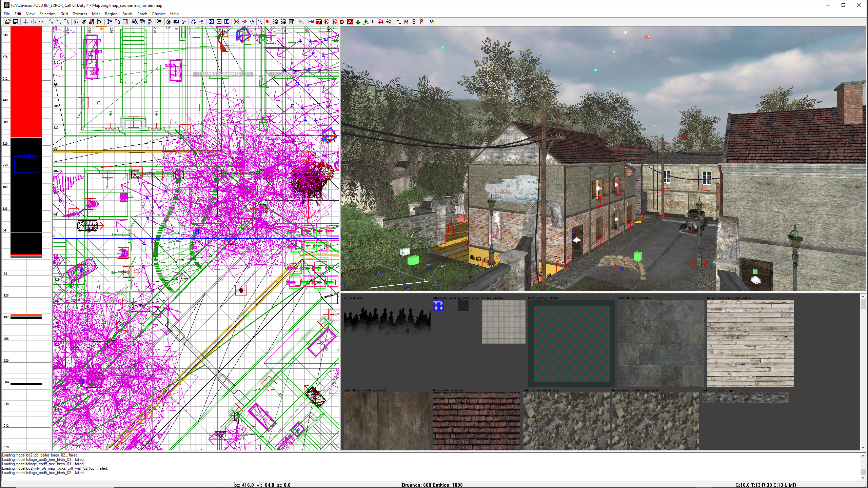Toggle the crossed-out E filter
The height and width of the screenshot is (488, 868).
pyautogui.click(x=327, y=22)
